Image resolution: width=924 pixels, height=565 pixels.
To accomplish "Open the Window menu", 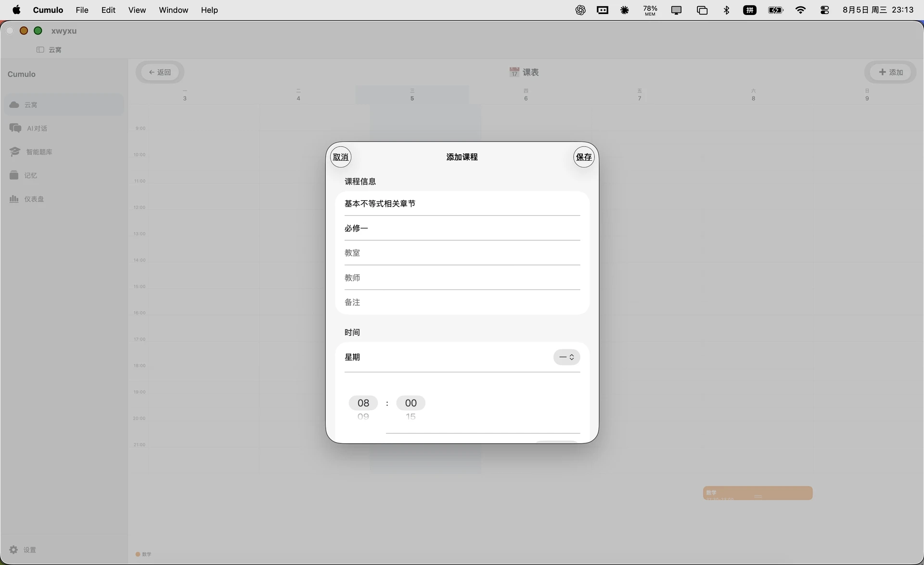I will point(174,10).
